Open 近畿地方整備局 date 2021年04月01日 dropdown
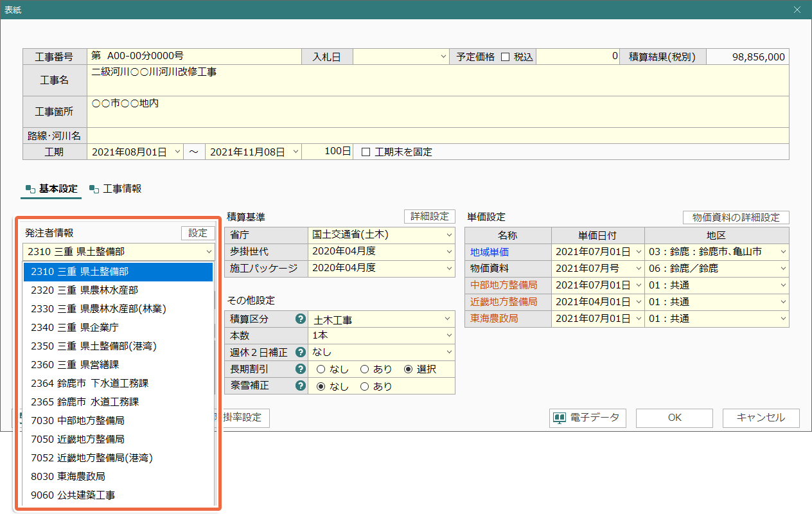812x514 pixels. [x=638, y=302]
